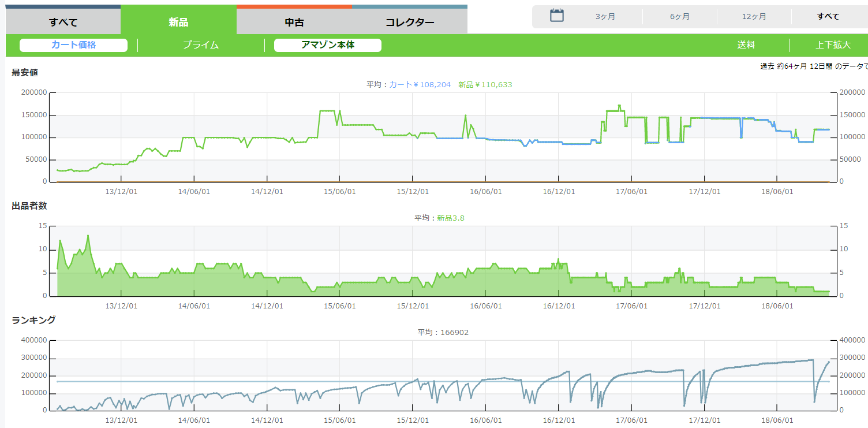This screenshot has height=428, width=868.
Task: Click the green 新品 ¥110,633 average label
Action: (x=485, y=85)
